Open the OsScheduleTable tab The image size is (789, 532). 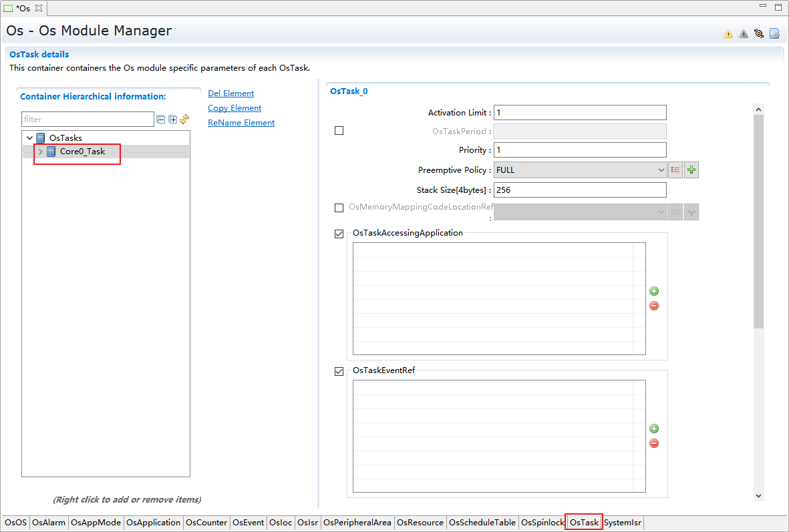tap(482, 523)
